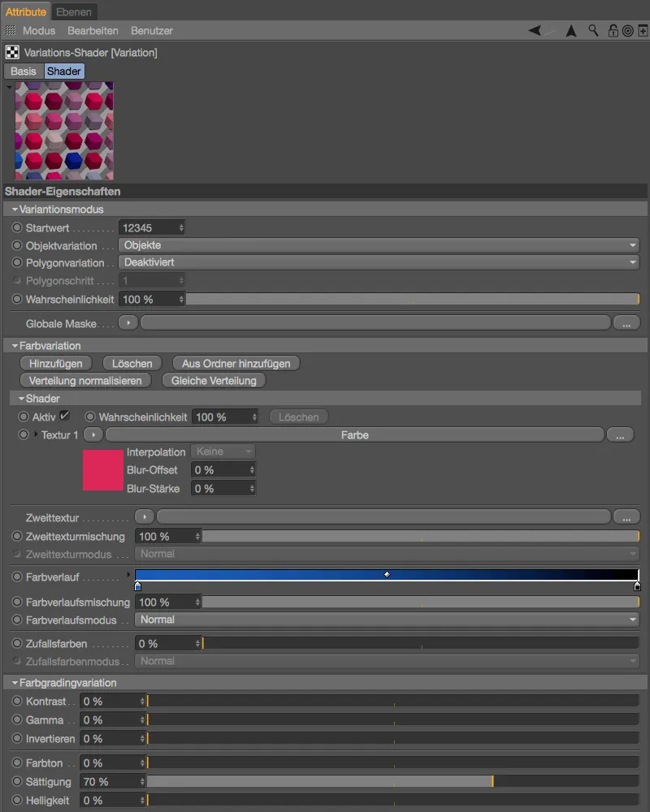Click the pink color swatch under Textur 1

click(x=102, y=470)
